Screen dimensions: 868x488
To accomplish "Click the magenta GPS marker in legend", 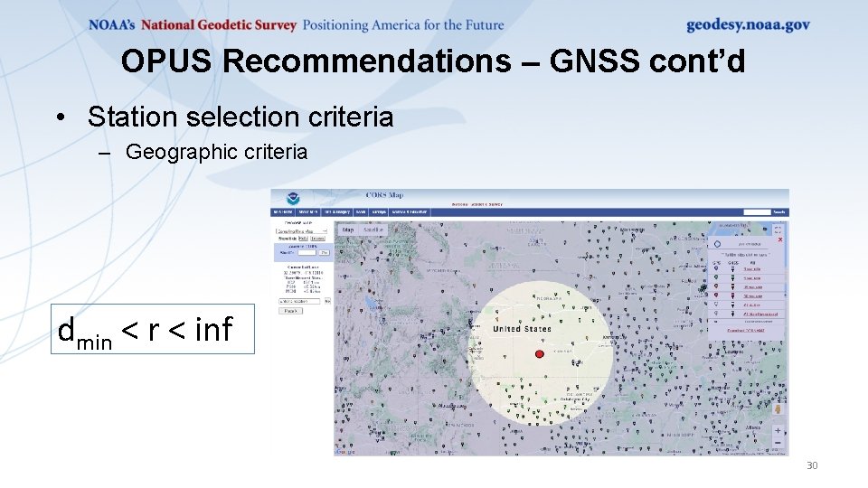I will [716, 295].
